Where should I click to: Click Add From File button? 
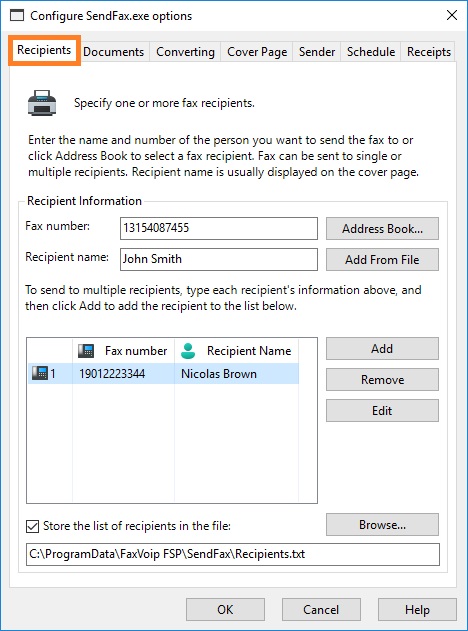(x=382, y=260)
